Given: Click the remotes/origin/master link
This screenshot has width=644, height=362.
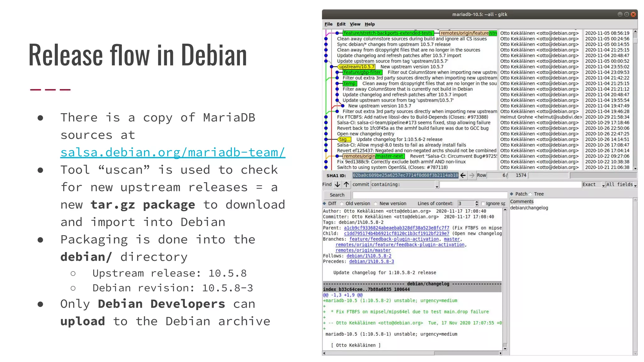Looking at the screenshot, I should point(363,250).
